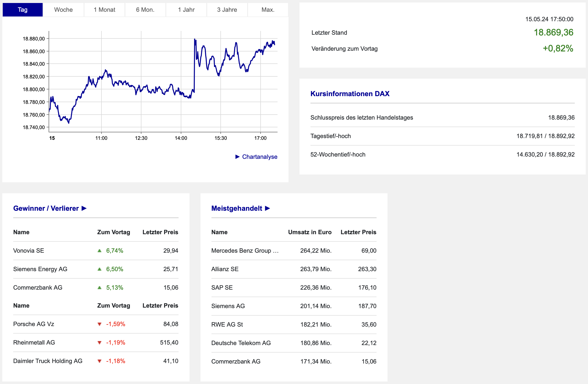
Task: Click red down arrow for Rheinmetall AG
Action: [x=99, y=343]
